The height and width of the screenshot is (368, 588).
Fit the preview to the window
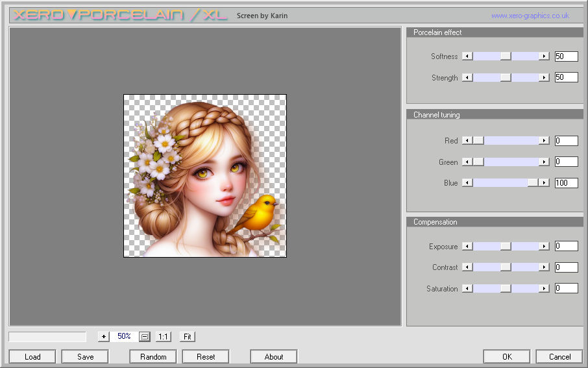[187, 337]
